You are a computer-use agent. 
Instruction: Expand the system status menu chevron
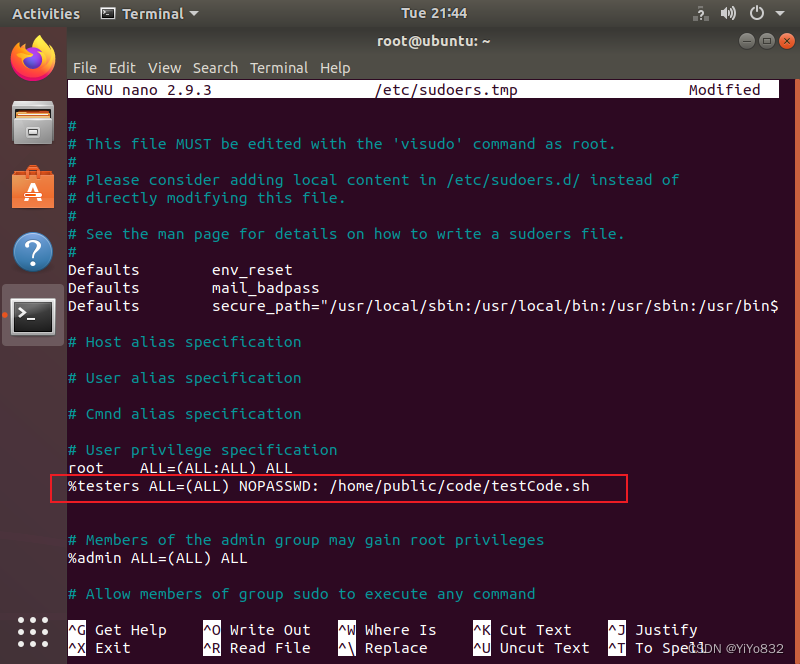tap(779, 13)
